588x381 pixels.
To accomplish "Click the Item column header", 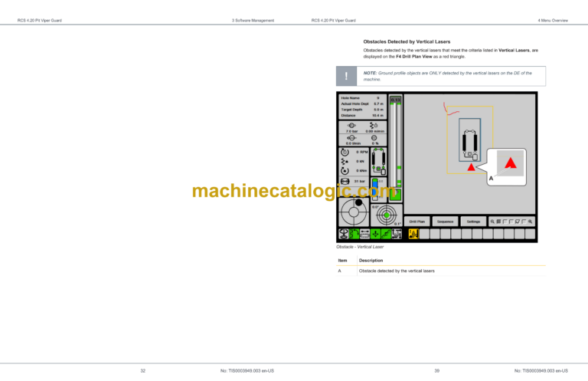I will 342,261.
